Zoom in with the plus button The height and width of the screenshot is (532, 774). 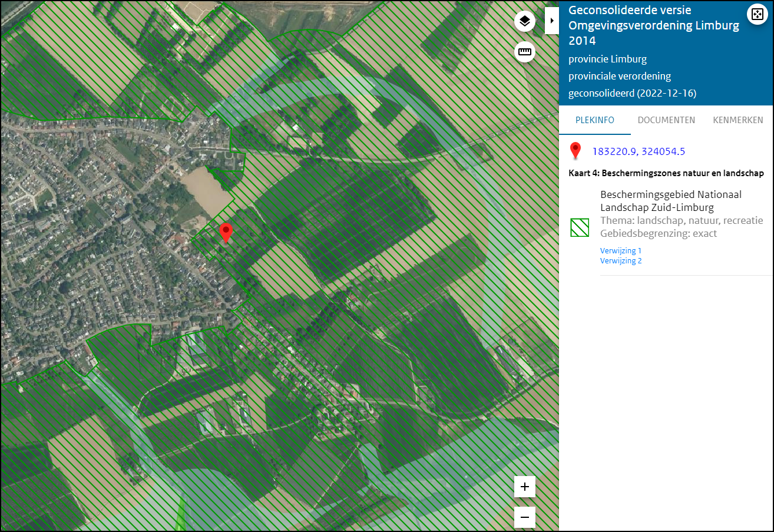click(x=525, y=487)
